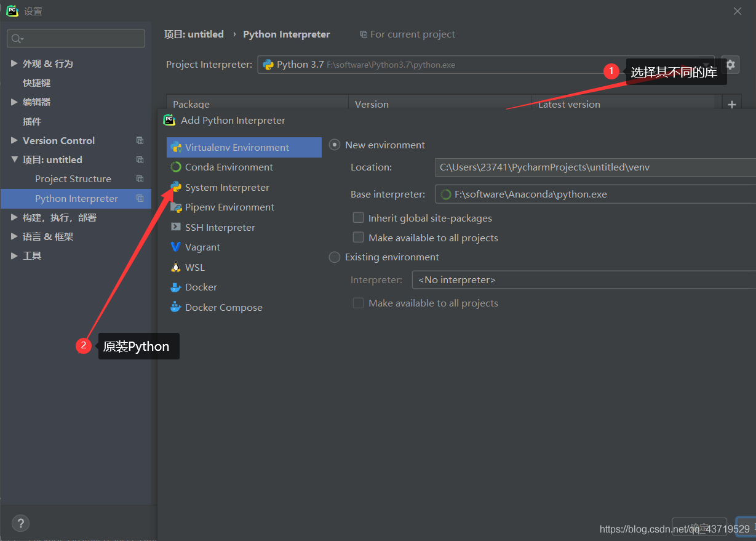
Task: Open 插件 settings page
Action: (32, 121)
